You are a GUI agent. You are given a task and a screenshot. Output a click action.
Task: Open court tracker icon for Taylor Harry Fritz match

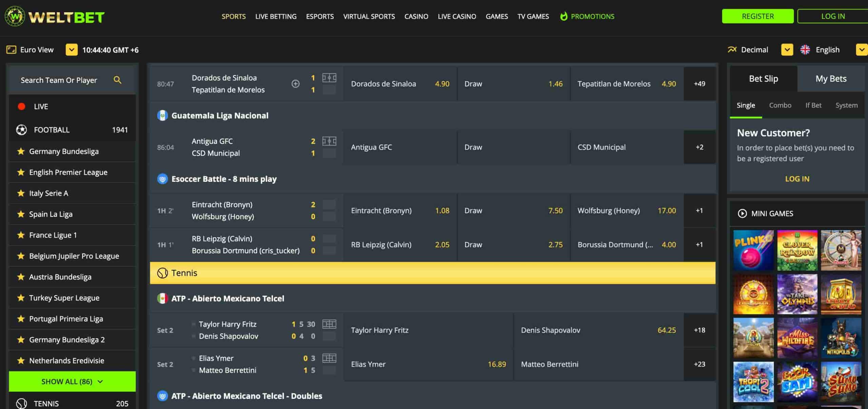(x=329, y=324)
